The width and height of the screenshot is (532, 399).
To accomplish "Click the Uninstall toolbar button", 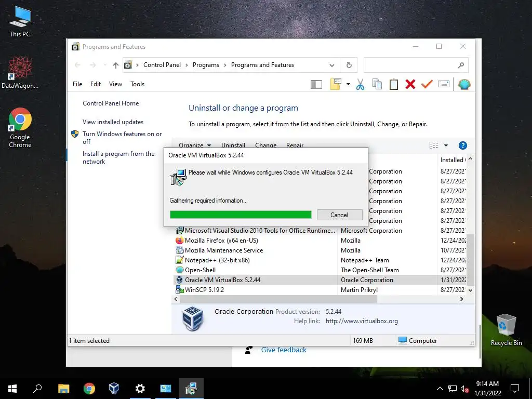I will (x=233, y=145).
